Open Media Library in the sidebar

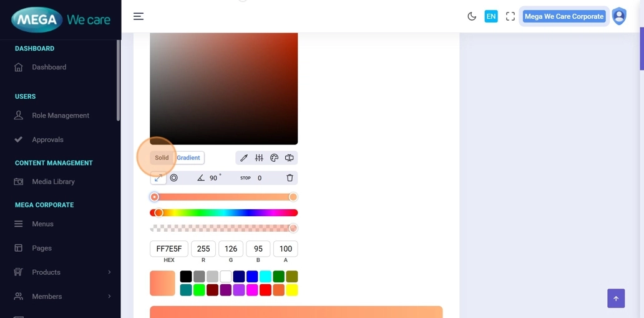coord(53,182)
